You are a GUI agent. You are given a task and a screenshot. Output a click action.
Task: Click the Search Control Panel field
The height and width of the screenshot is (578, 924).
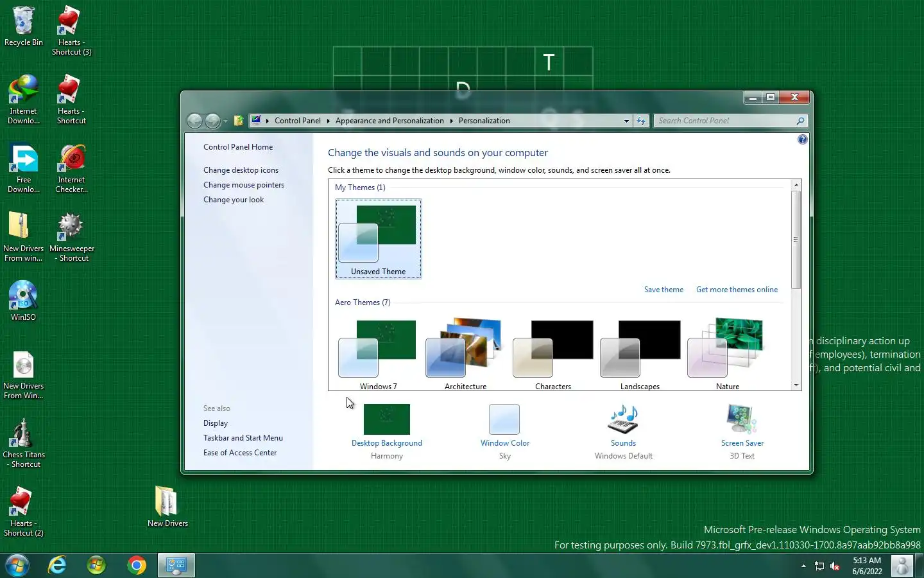(x=725, y=121)
